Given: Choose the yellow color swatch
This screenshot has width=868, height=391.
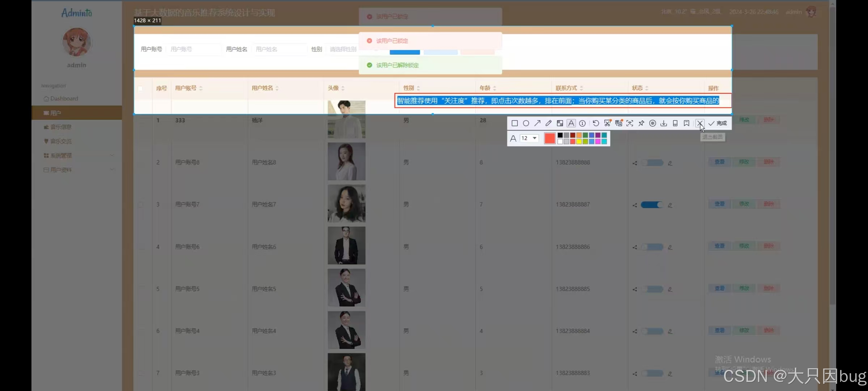Looking at the screenshot, I should pyautogui.click(x=579, y=142).
